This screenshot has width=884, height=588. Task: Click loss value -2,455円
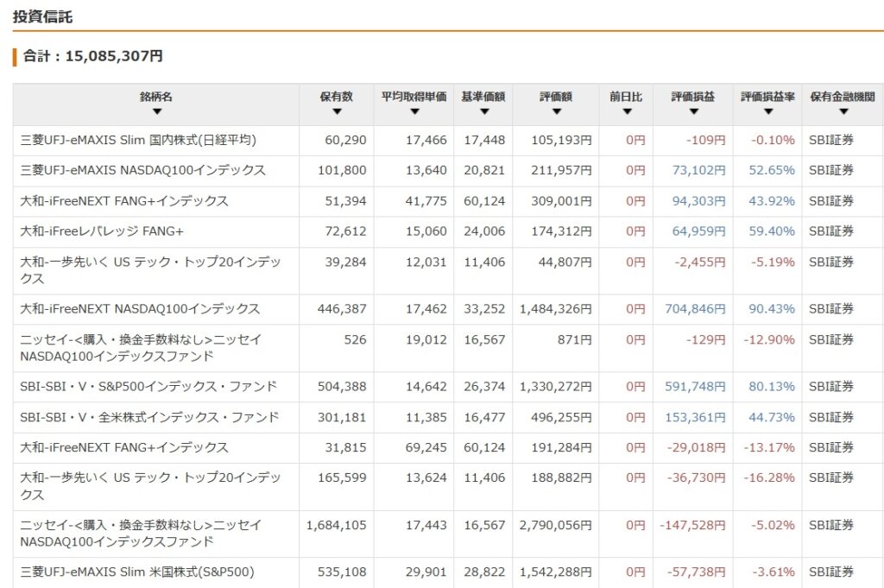coord(700,262)
